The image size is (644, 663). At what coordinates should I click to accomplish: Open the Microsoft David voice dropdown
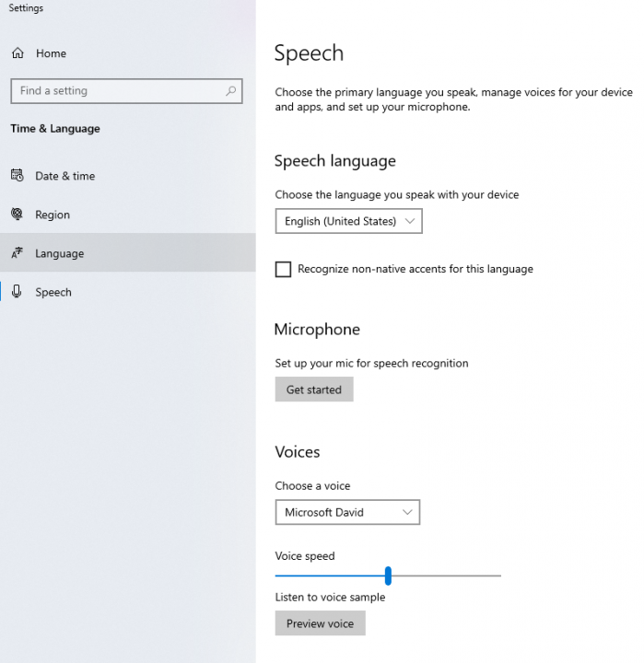(346, 512)
